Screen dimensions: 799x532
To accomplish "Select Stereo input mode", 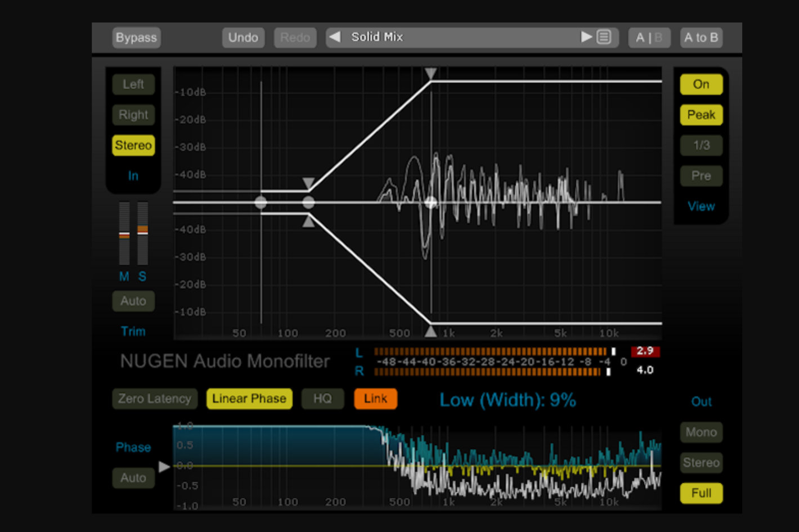I will (133, 145).
